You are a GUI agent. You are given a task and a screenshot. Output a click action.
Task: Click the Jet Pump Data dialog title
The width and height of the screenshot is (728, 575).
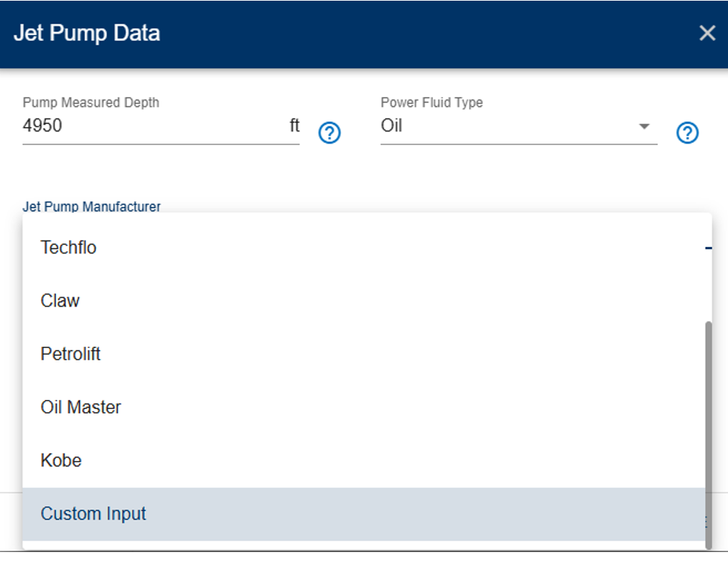(x=87, y=33)
